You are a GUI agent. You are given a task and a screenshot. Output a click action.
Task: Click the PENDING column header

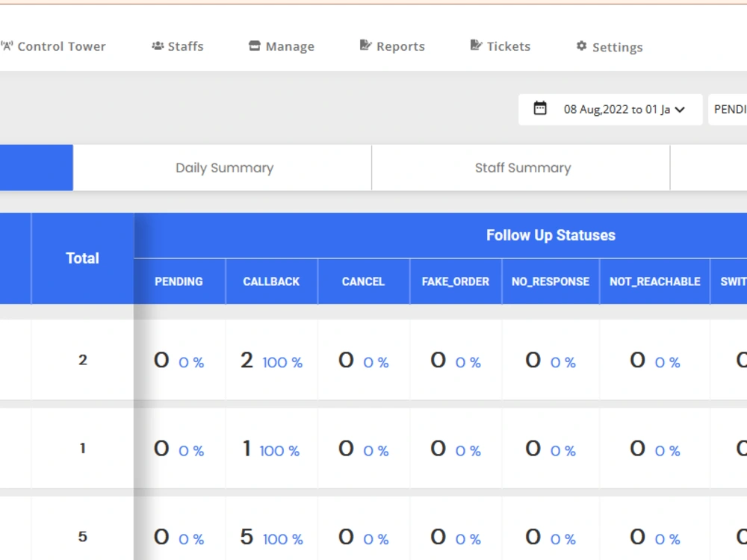179,281
